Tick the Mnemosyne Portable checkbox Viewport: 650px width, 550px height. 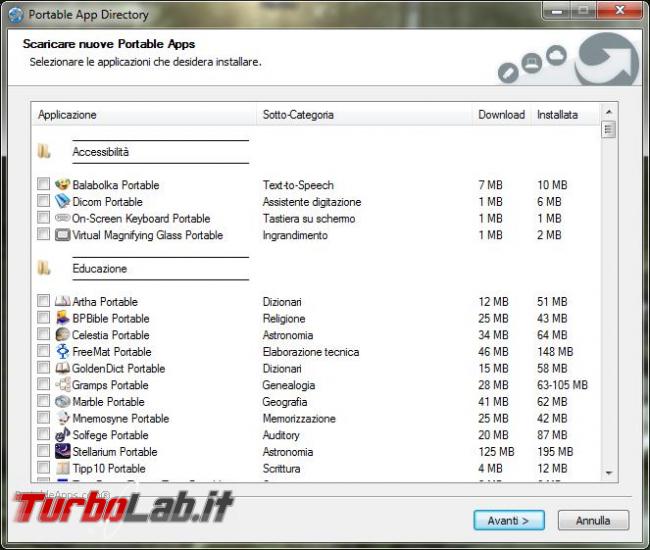[43, 417]
